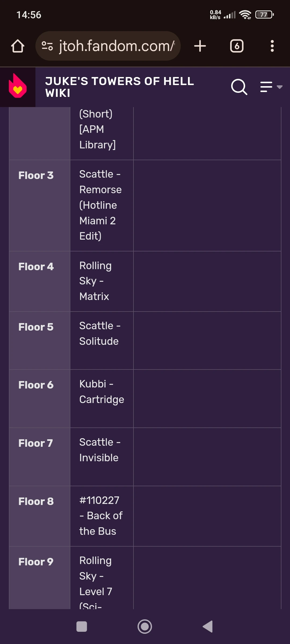Screen dimensions: 290x644
Task: Open recent apps square button
Action: (82, 627)
